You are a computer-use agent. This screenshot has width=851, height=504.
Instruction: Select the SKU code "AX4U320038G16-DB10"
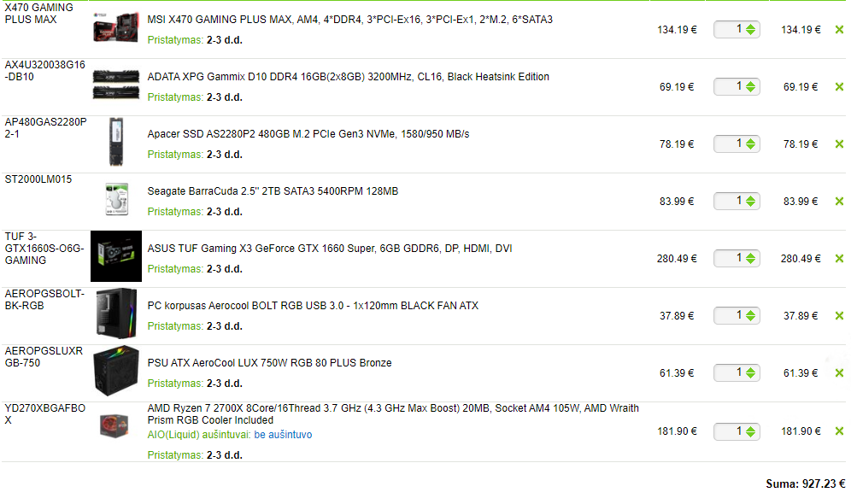click(45, 71)
